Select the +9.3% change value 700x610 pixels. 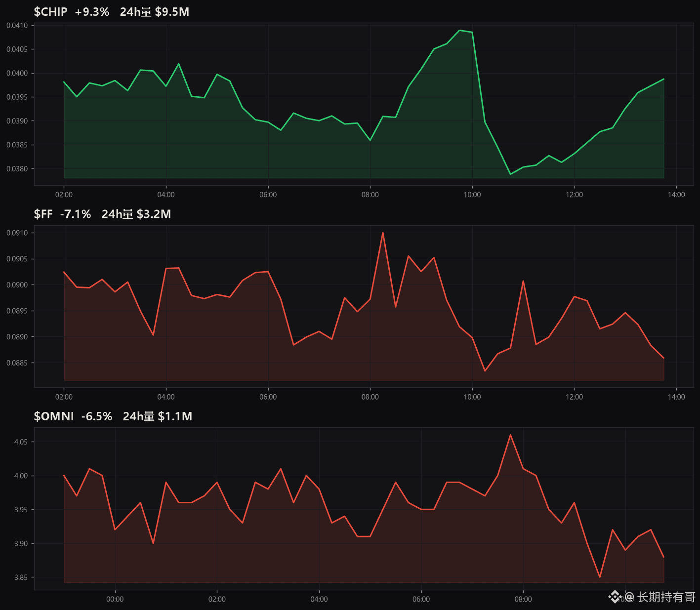[x=92, y=12]
